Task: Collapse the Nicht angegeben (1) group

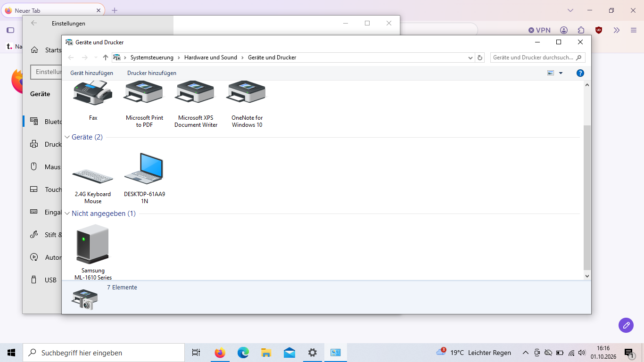Action: (67, 214)
